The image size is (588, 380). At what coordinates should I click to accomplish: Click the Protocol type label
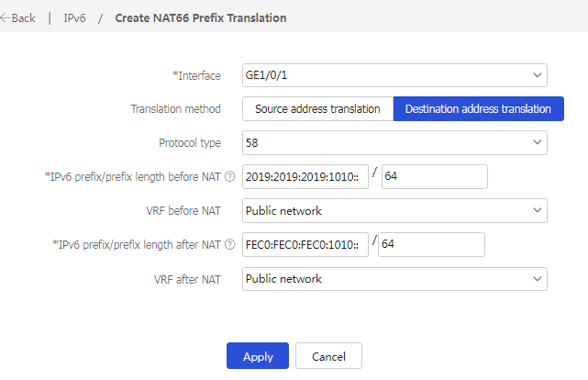click(190, 143)
